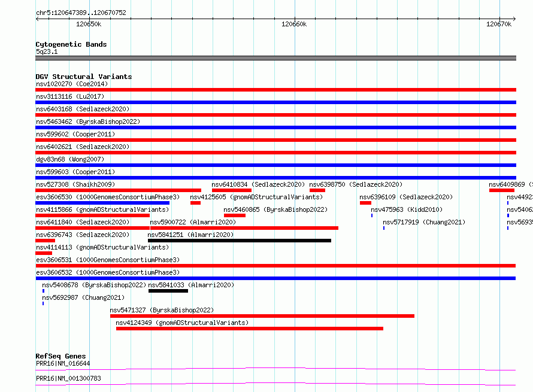The height and width of the screenshot is (392, 533).
Task: Click the nsv527308 (Shaikh2009) label
Action: (75, 184)
